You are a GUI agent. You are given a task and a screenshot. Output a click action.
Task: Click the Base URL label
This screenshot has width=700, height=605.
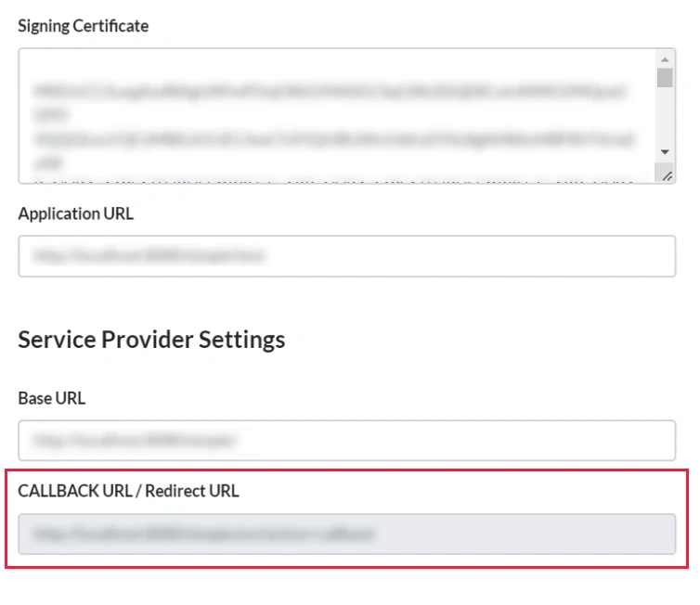[52, 398]
